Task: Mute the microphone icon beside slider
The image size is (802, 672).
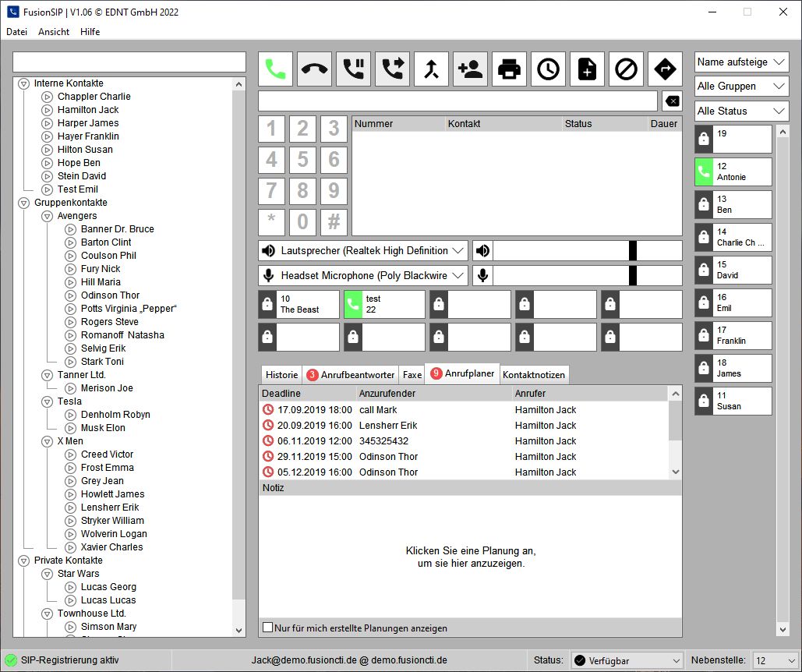Action: click(x=482, y=276)
